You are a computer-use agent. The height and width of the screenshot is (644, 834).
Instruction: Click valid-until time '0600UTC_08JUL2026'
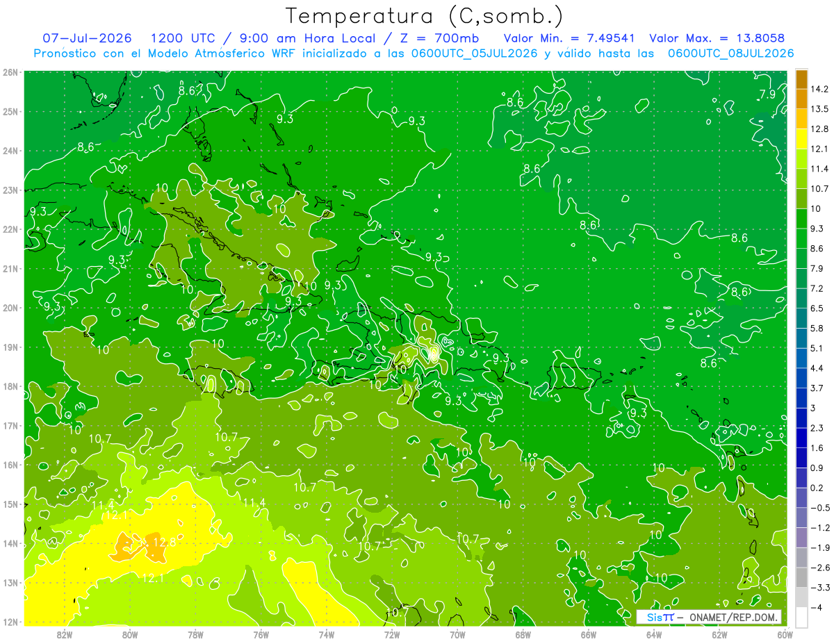tap(730, 53)
